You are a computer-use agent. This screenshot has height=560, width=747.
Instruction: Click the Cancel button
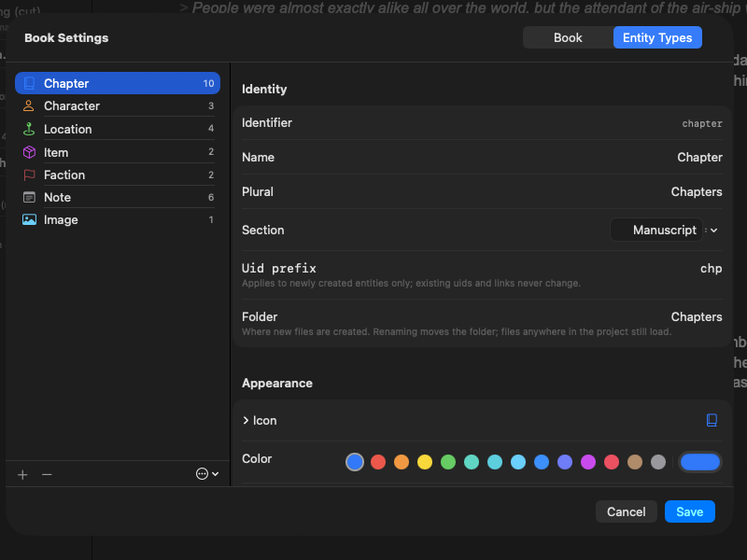point(626,511)
